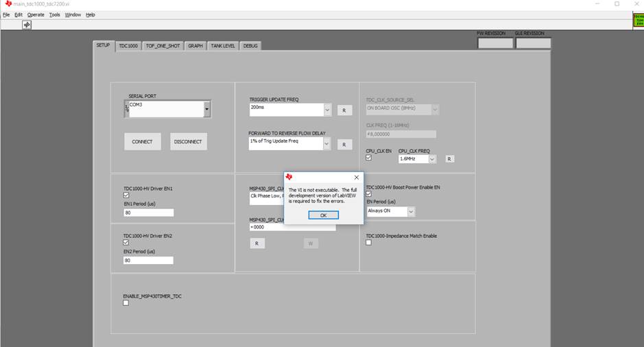Open the Operate menu

36,15
